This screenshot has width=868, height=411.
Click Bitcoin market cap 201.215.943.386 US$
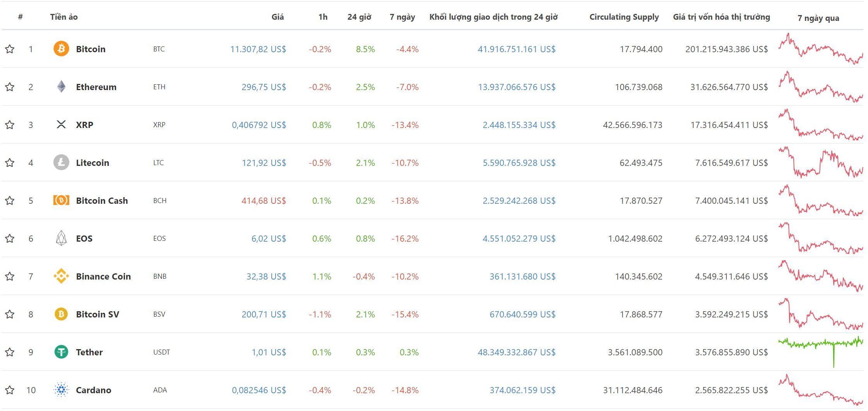(x=726, y=49)
